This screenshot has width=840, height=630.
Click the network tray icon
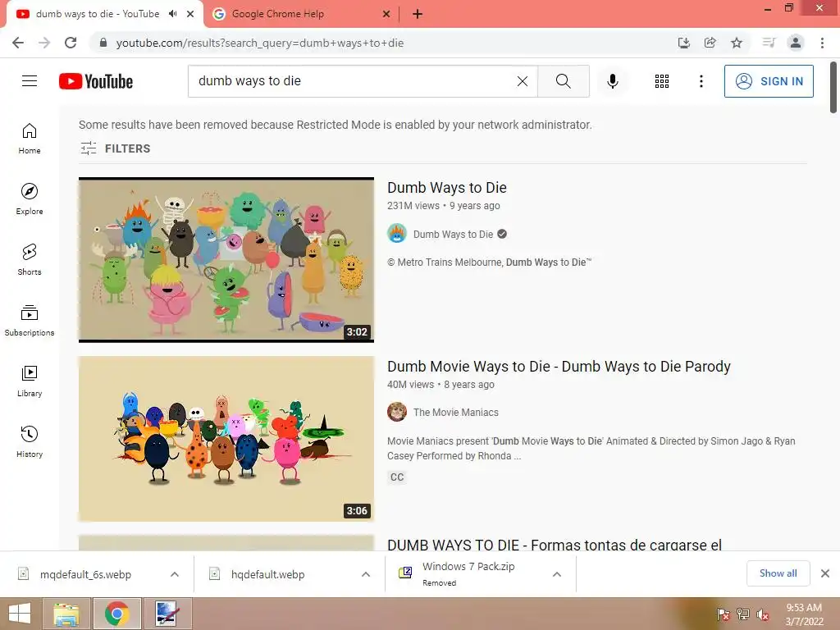coord(743,614)
